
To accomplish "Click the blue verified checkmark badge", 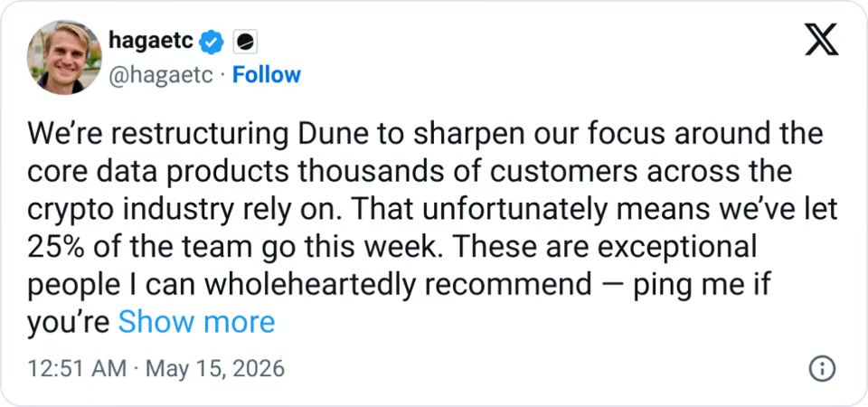I will click(212, 43).
